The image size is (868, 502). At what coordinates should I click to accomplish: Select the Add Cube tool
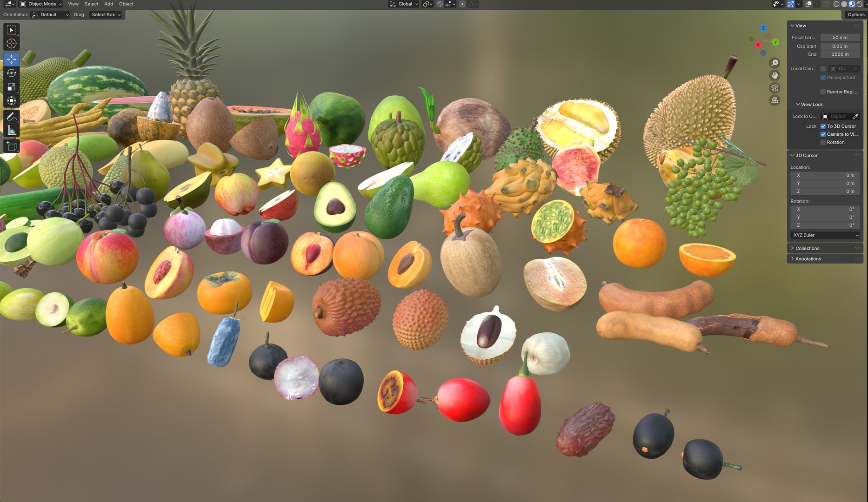coord(12,146)
